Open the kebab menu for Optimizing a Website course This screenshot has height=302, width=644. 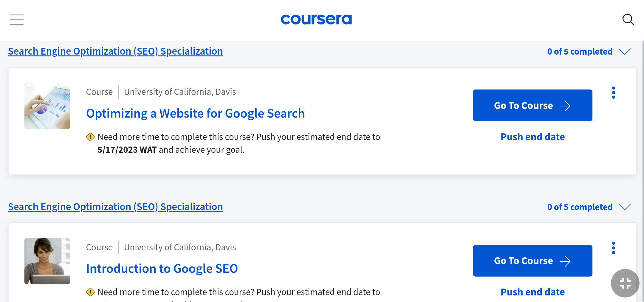(x=614, y=93)
